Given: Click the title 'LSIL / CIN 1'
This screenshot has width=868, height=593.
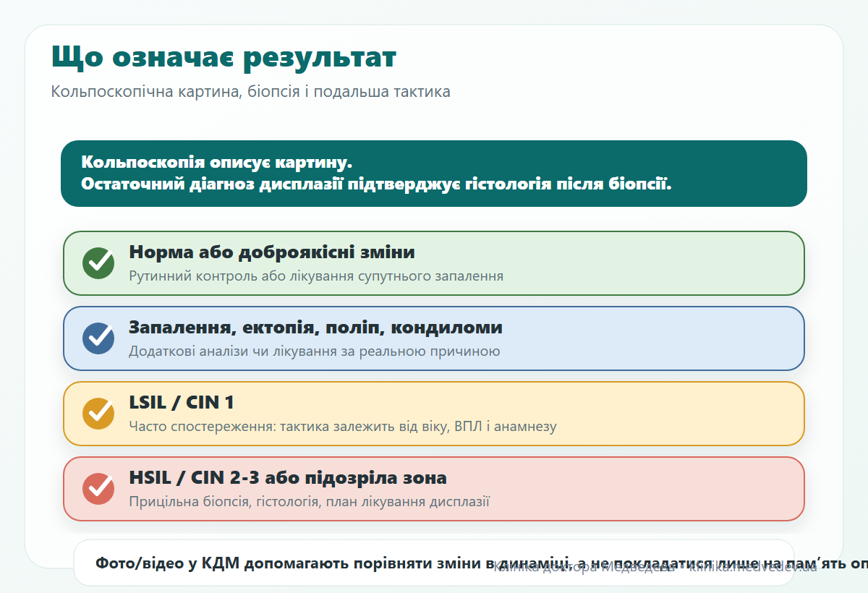Looking at the screenshot, I should tap(182, 403).
